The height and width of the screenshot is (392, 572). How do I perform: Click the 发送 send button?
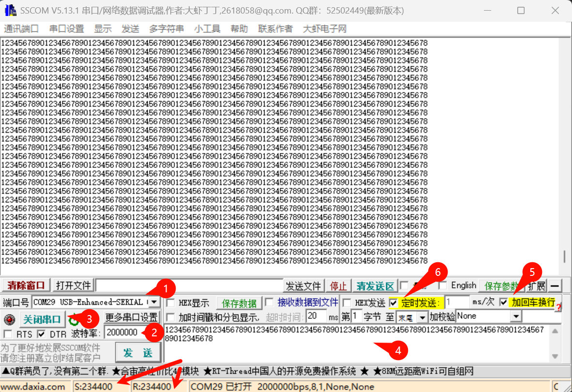[138, 353]
